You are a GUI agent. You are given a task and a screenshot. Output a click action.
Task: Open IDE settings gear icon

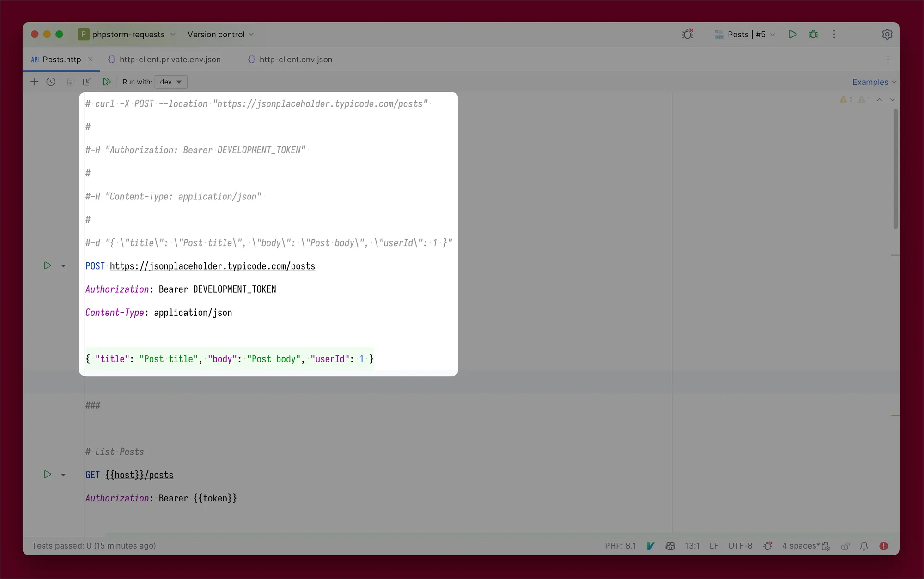pyautogui.click(x=887, y=34)
